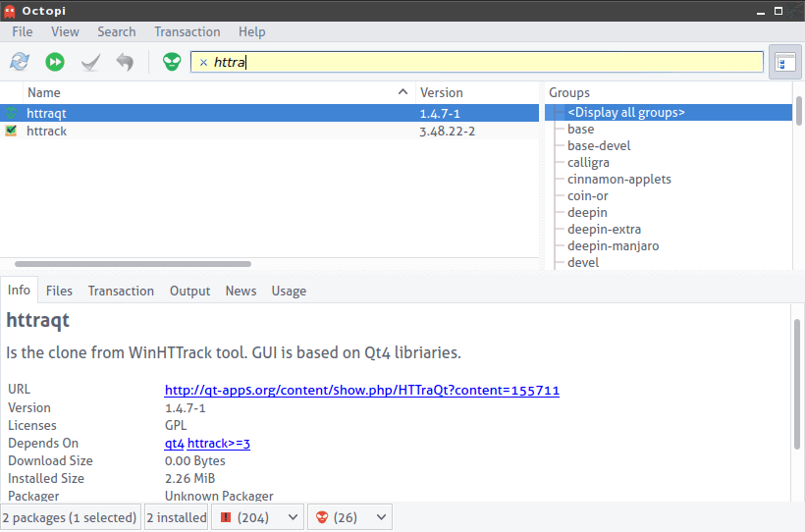Screen dimensions: 805x532
Task: Maximize the Octopi window
Action: [778, 11]
